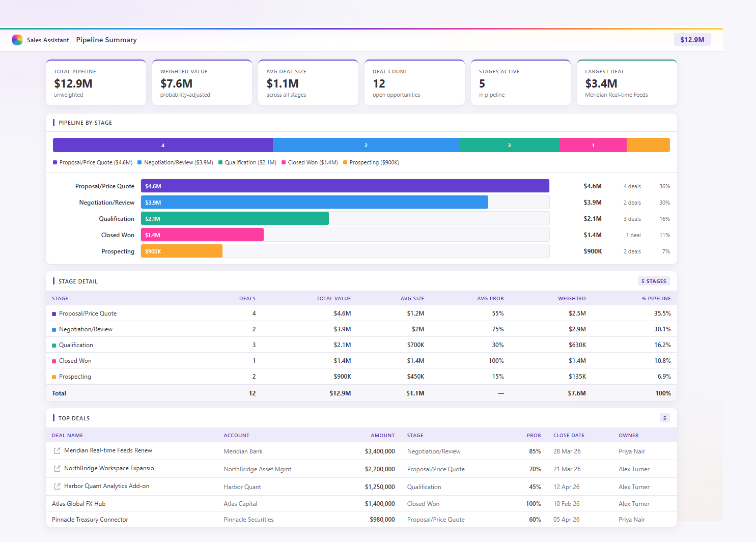This screenshot has width=756, height=542.
Task: Click legend entry Qualification ($2.1M)
Action: (x=247, y=162)
